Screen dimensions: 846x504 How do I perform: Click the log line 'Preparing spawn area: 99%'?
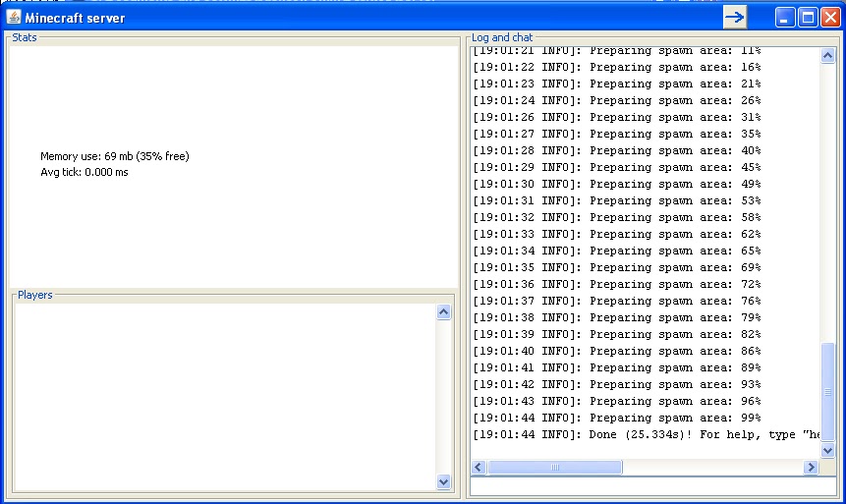coord(617,419)
